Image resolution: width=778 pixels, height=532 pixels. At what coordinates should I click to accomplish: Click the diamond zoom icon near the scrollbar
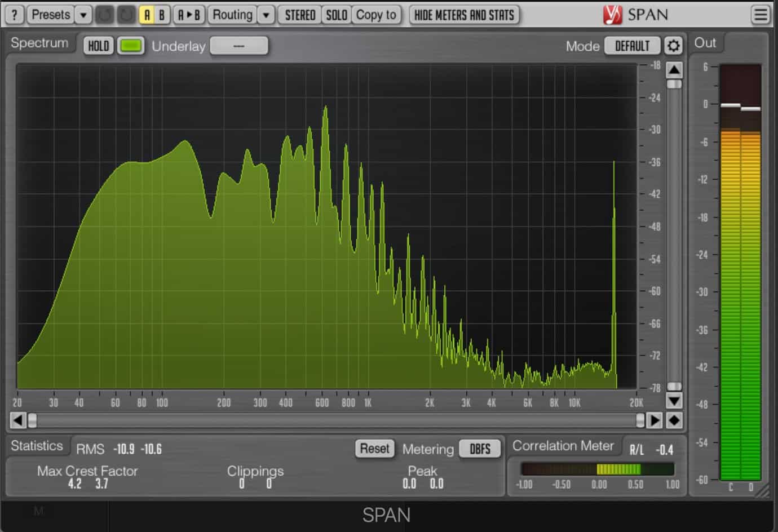673,420
